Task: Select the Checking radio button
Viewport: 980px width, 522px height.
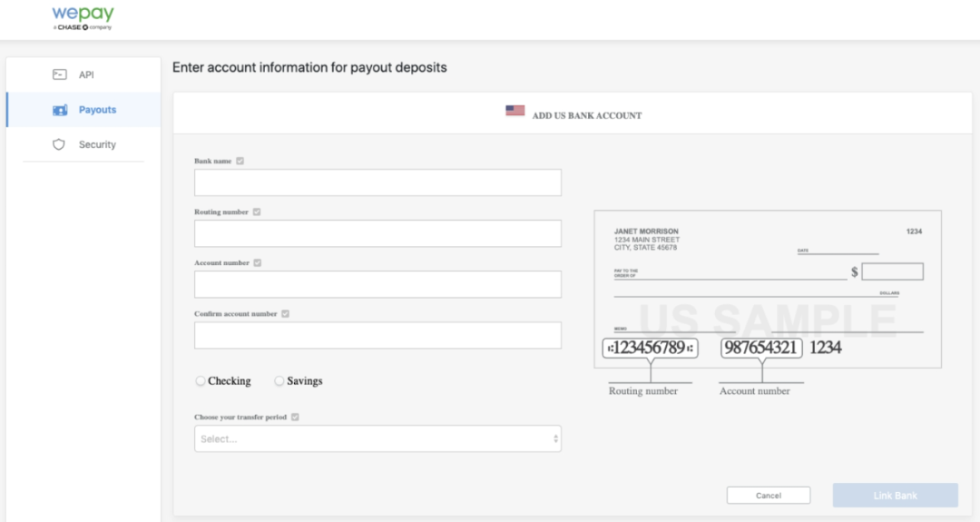Action: pyautogui.click(x=201, y=381)
